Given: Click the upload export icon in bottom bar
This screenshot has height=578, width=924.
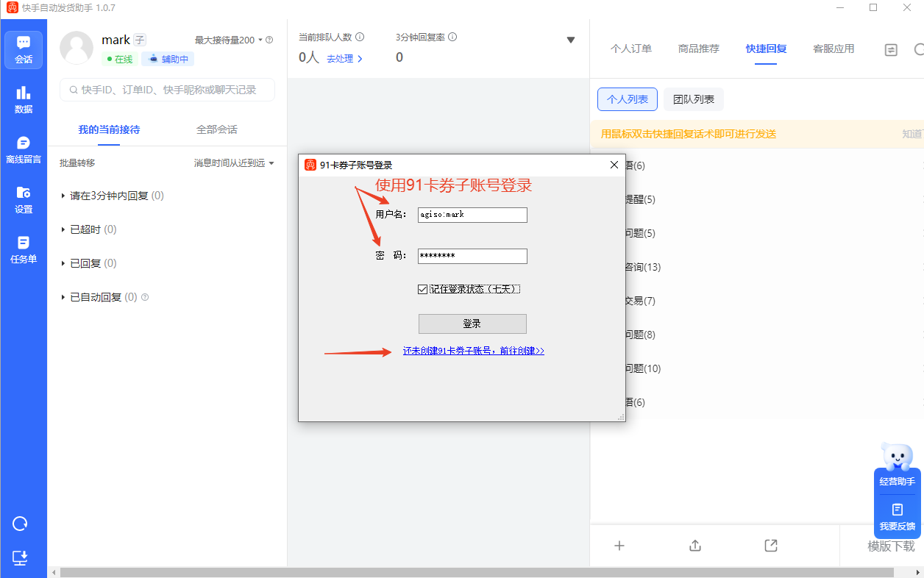Looking at the screenshot, I should pos(695,546).
